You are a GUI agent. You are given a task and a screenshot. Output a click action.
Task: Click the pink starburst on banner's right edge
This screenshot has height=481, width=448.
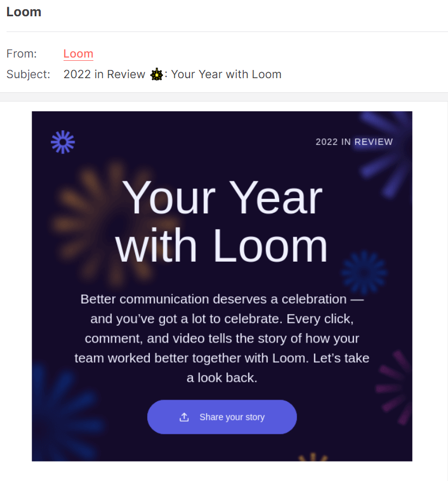[x=395, y=385]
